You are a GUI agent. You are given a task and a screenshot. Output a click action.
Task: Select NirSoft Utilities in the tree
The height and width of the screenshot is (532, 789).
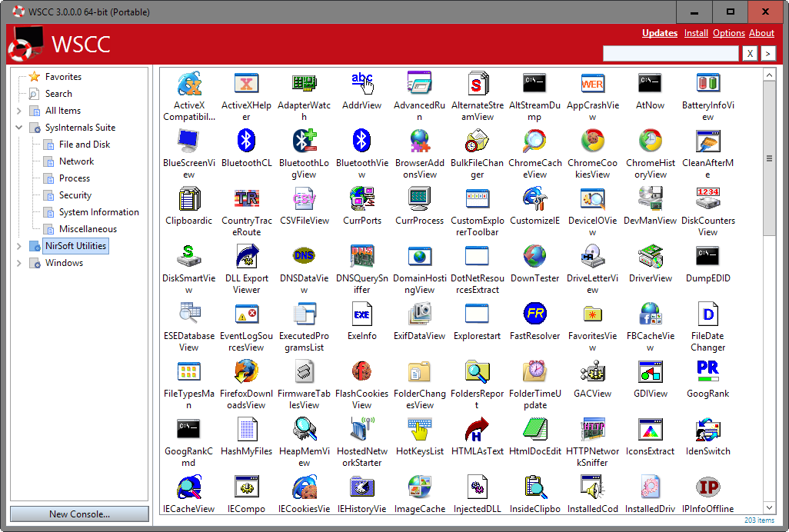click(75, 246)
